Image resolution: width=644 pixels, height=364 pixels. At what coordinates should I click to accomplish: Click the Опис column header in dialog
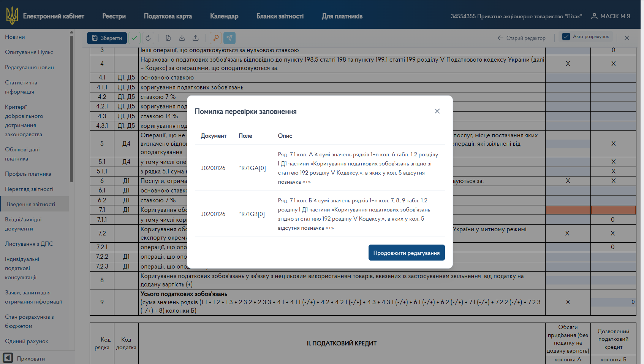pyautogui.click(x=285, y=136)
